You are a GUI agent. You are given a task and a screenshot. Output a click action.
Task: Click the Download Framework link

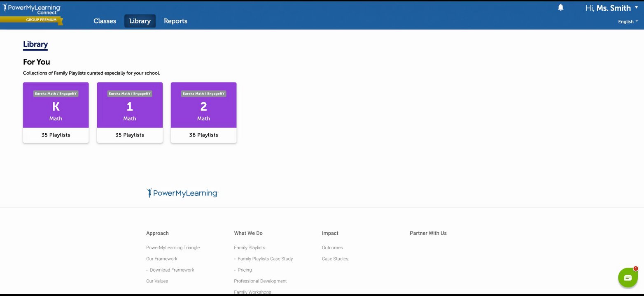(x=172, y=270)
